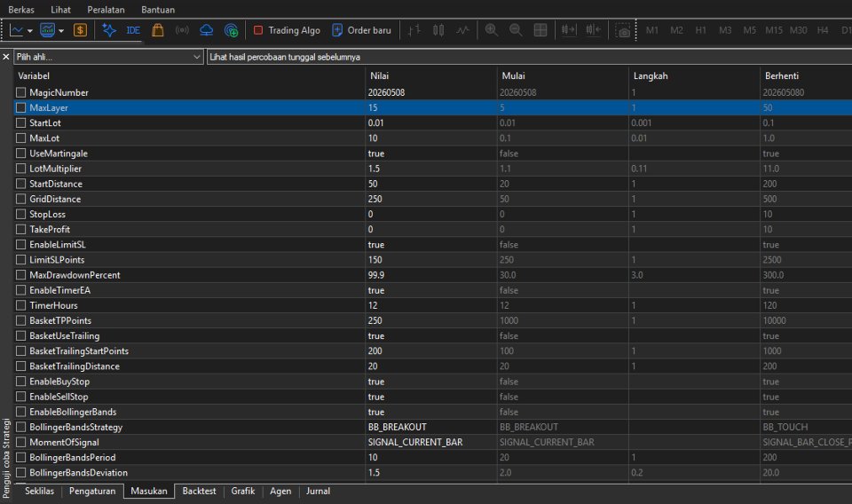Enable the MaxLayer optimization checkbox

click(20, 107)
